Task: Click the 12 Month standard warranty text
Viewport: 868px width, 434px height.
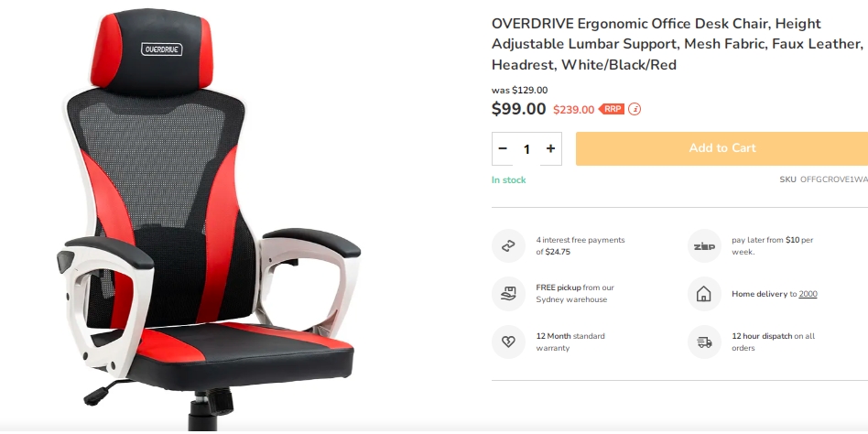Action: (x=570, y=342)
